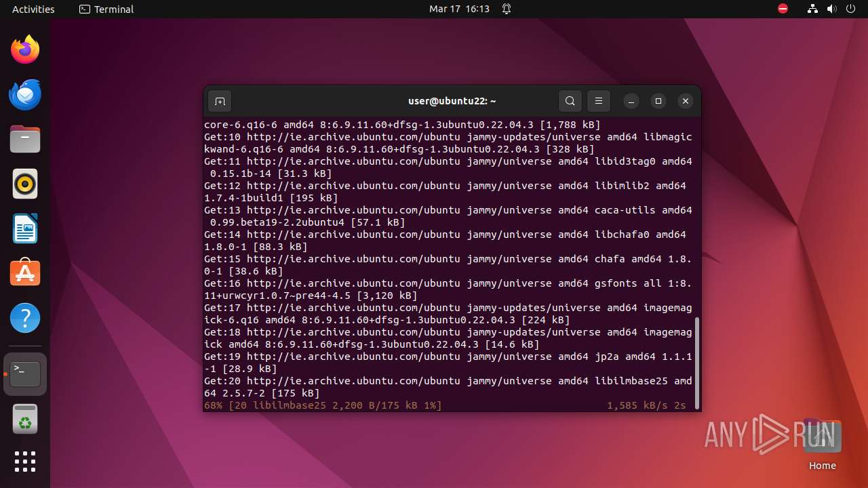This screenshot has height=488, width=868.
Task: Click the [3,120 kB] size text
Action: pyautogui.click(x=387, y=296)
